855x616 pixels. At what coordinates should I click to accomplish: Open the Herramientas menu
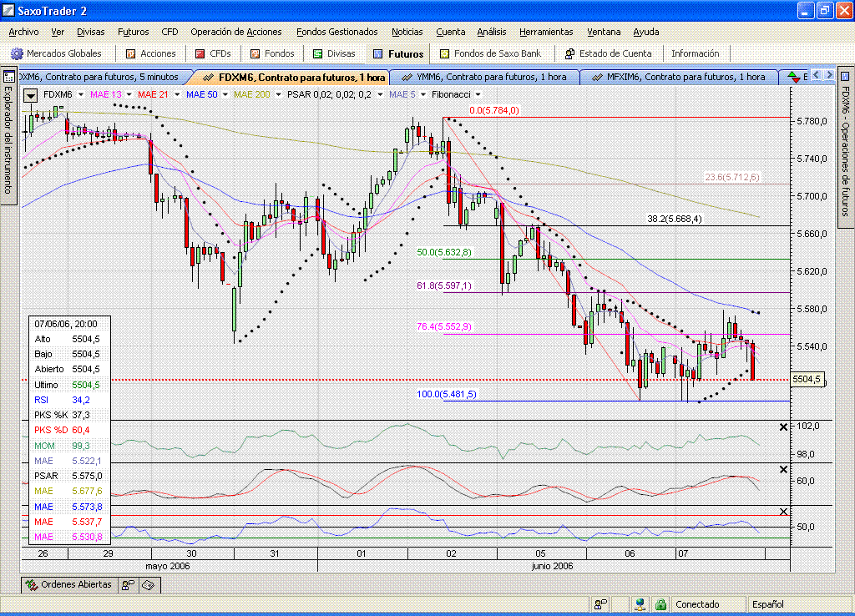coord(546,32)
